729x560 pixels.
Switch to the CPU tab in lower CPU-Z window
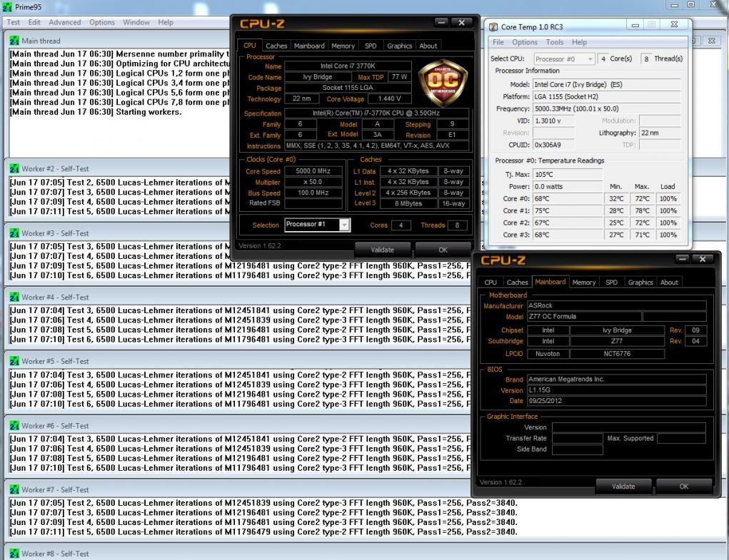[x=491, y=282]
